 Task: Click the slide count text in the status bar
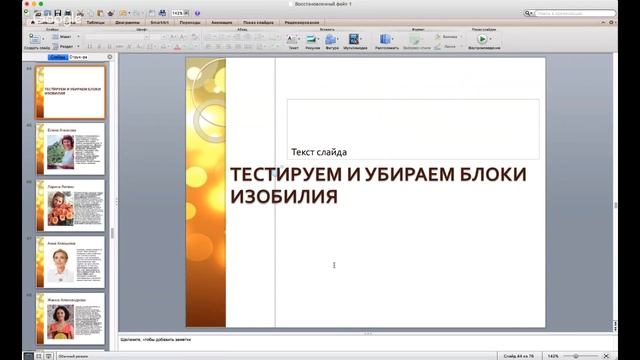(518, 356)
